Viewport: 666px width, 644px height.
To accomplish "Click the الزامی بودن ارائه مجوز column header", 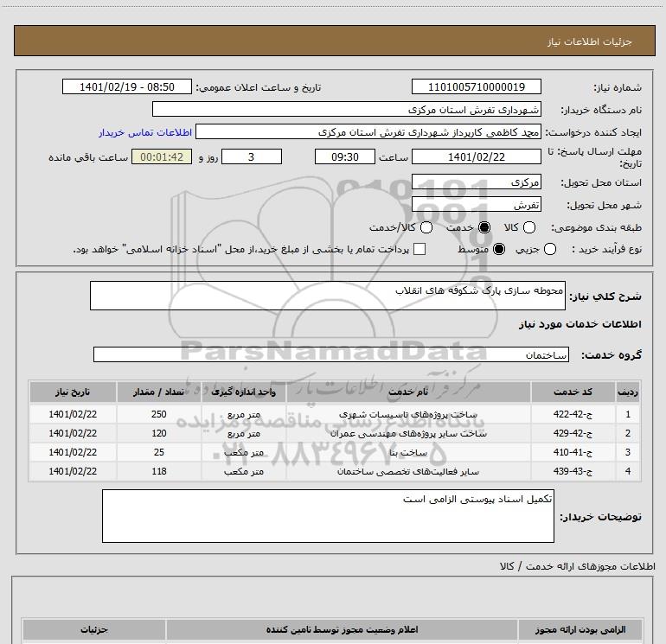I will (580, 629).
